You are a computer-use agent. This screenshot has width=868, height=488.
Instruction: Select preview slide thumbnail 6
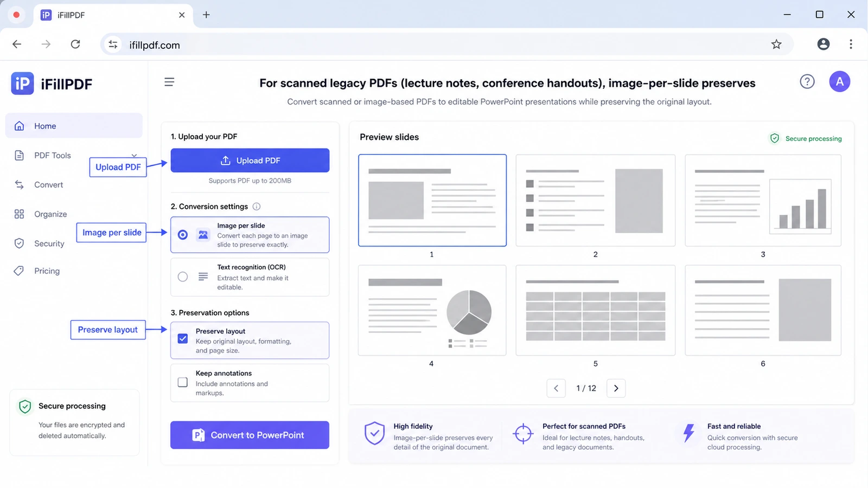click(x=763, y=311)
